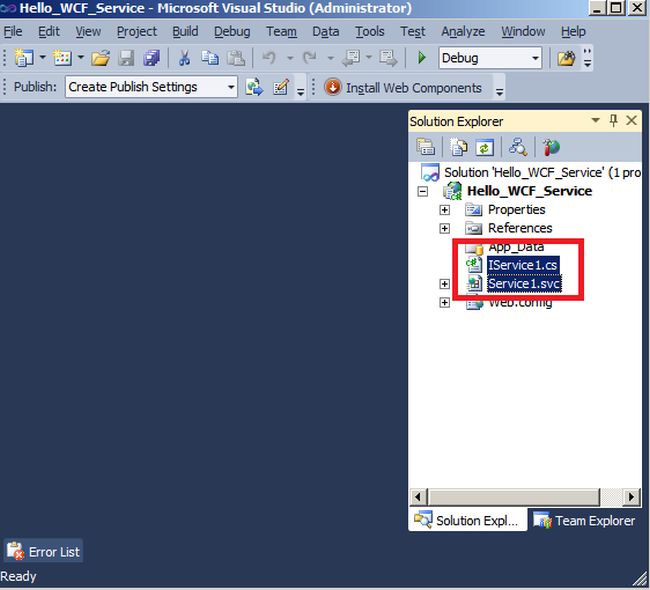Select the References folder
This screenshot has width=650, height=590.
point(520,228)
